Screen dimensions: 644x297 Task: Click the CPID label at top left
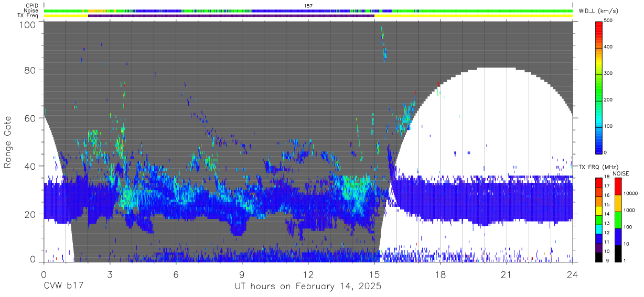33,6
